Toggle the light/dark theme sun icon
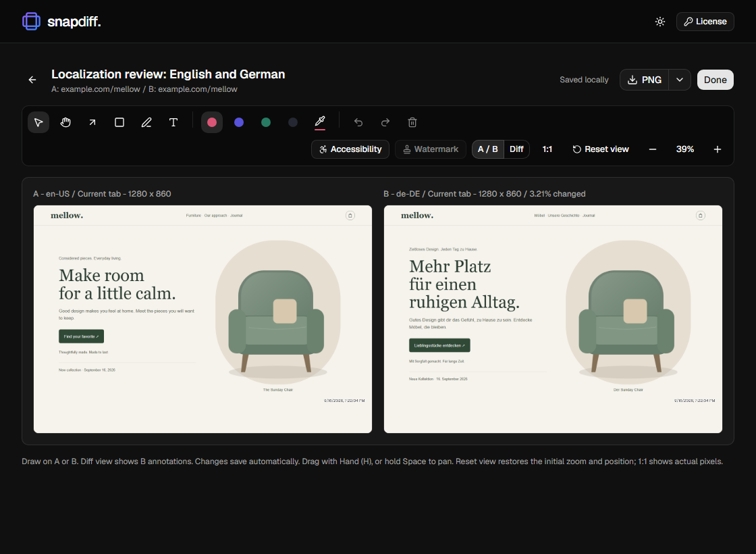This screenshot has width=756, height=554. [660, 22]
